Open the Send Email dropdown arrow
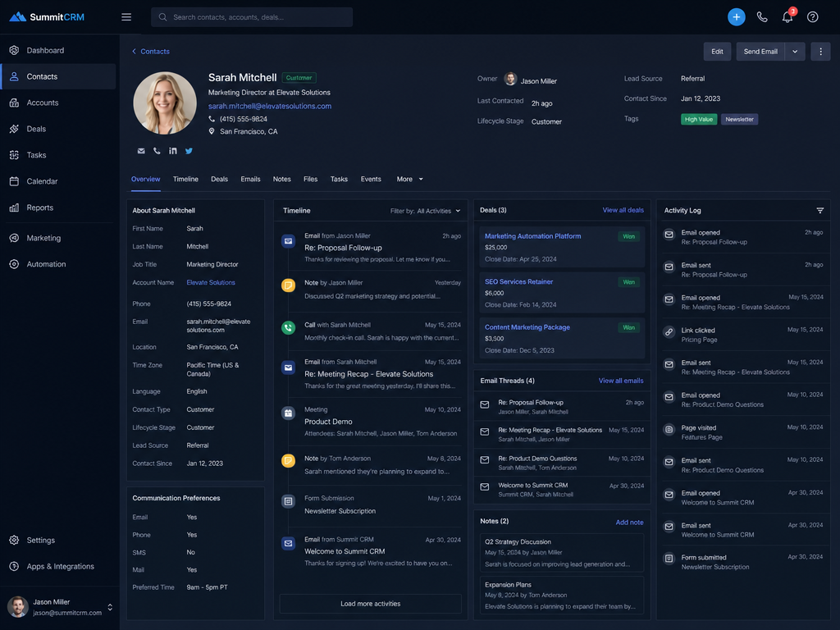The image size is (840, 630). (x=795, y=52)
